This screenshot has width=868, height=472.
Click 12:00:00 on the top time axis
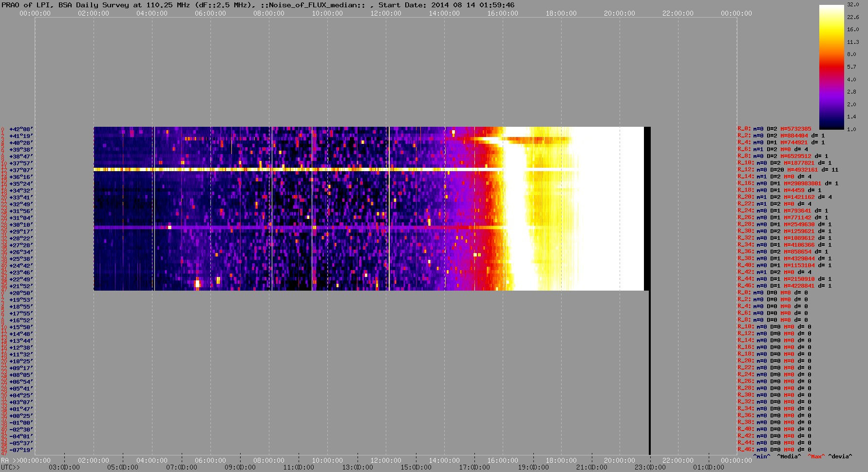click(x=386, y=13)
